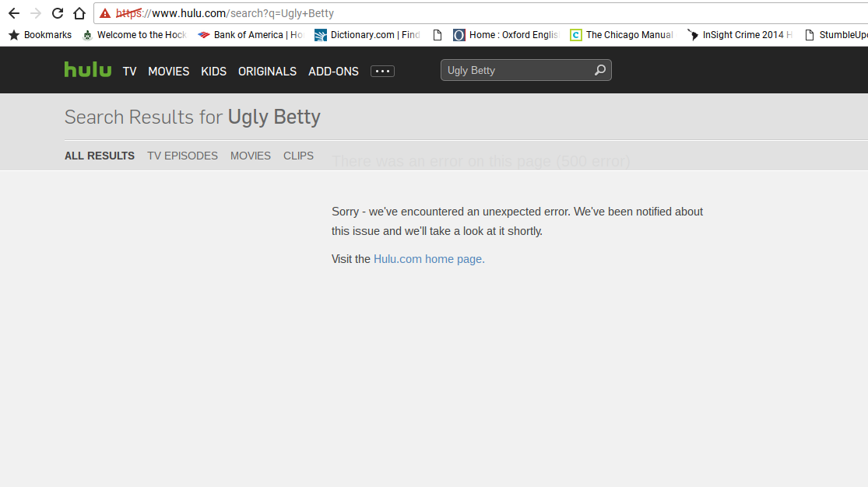Click the magnifying glass search icon
Image resolution: width=868 pixels, height=487 pixels.
[x=600, y=70]
